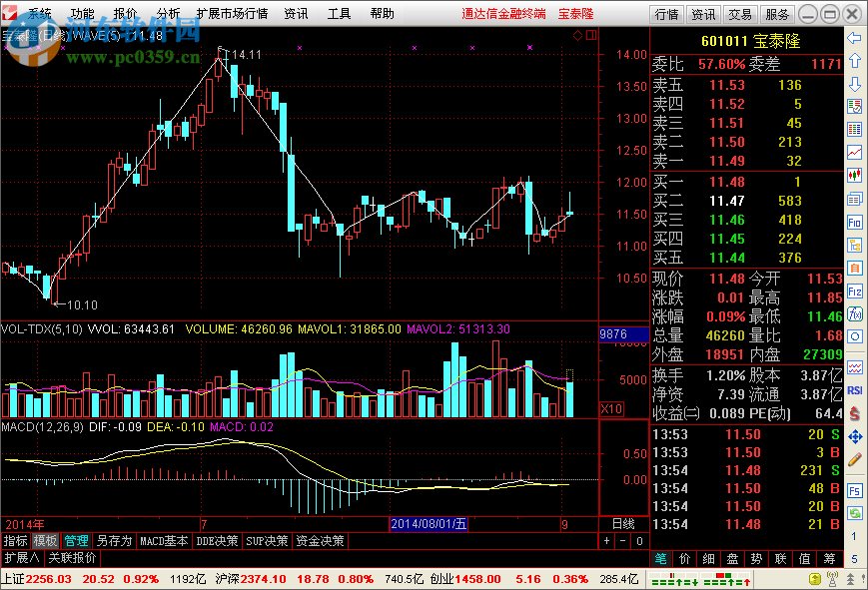Click the 601011 宝泰隆 stock title

coord(751,41)
